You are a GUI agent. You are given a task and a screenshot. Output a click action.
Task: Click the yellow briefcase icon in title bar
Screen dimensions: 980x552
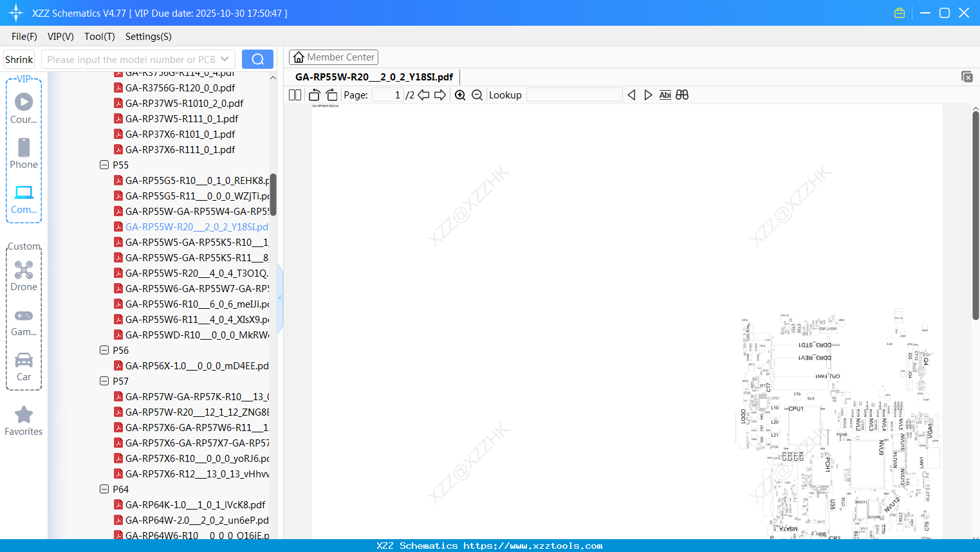point(900,13)
